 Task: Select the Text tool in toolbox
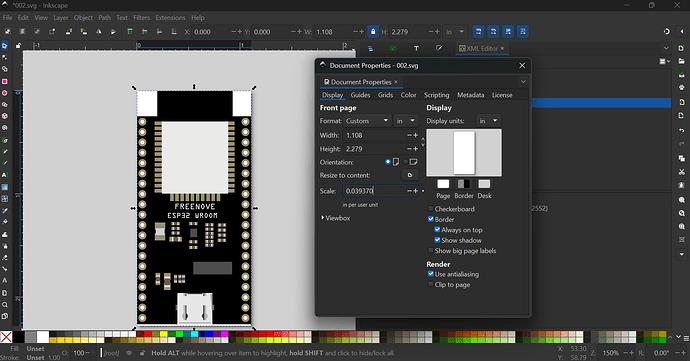[5, 175]
